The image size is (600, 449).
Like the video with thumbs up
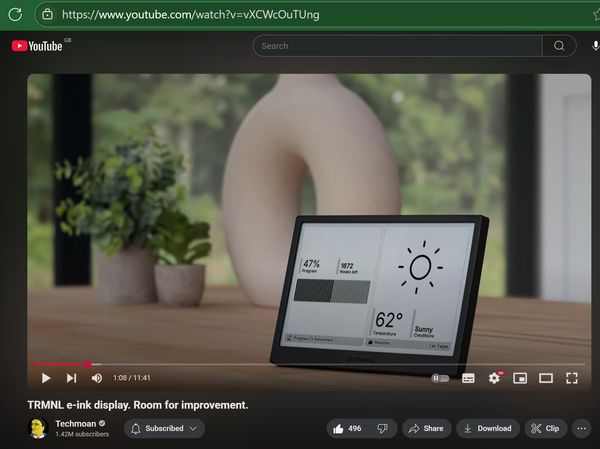pyautogui.click(x=348, y=428)
